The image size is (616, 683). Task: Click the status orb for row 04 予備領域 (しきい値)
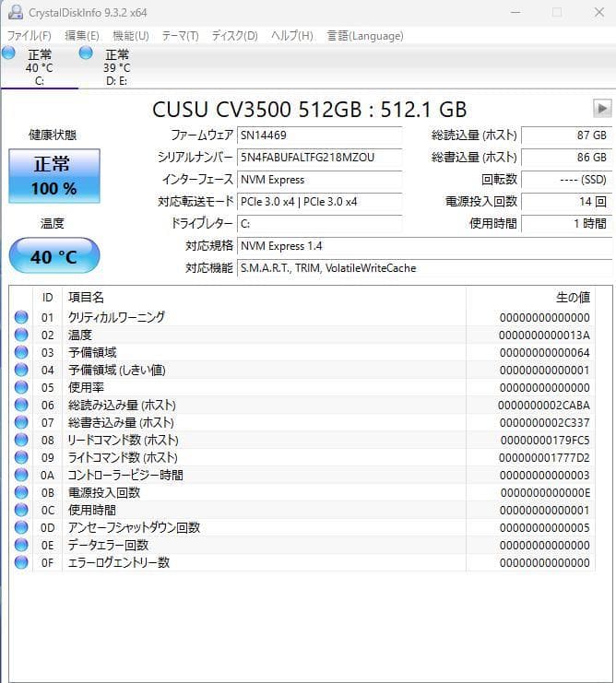click(21, 370)
